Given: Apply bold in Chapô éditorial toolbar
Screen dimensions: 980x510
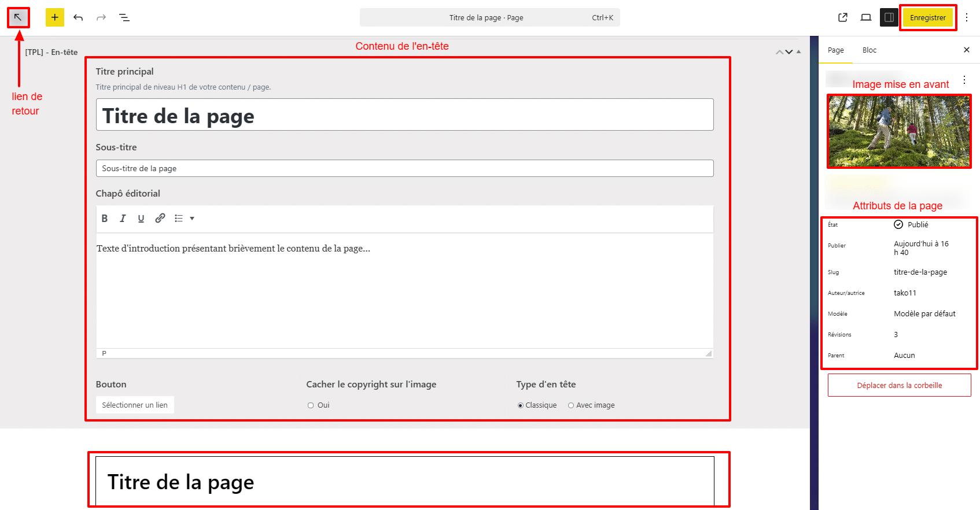Looking at the screenshot, I should click(x=105, y=219).
